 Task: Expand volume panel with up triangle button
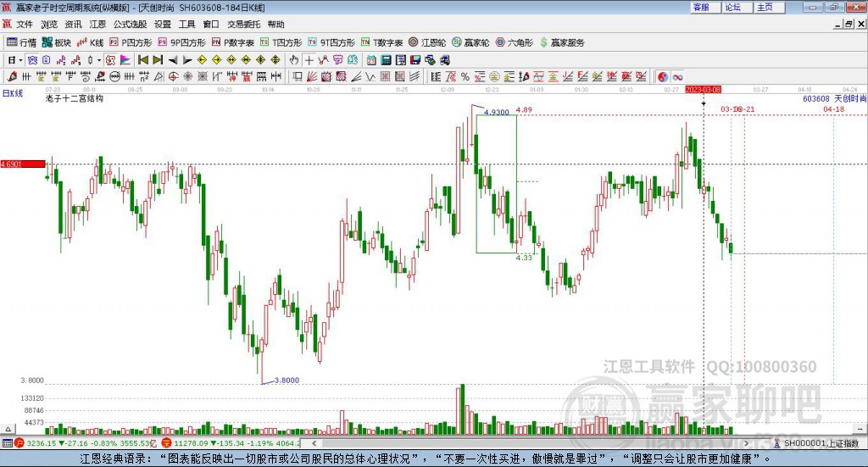click(x=8, y=429)
